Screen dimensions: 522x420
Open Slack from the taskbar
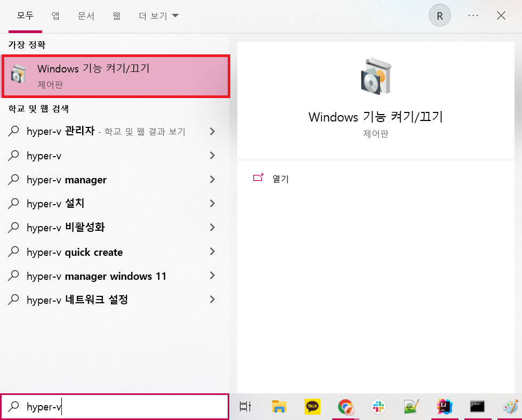point(379,406)
